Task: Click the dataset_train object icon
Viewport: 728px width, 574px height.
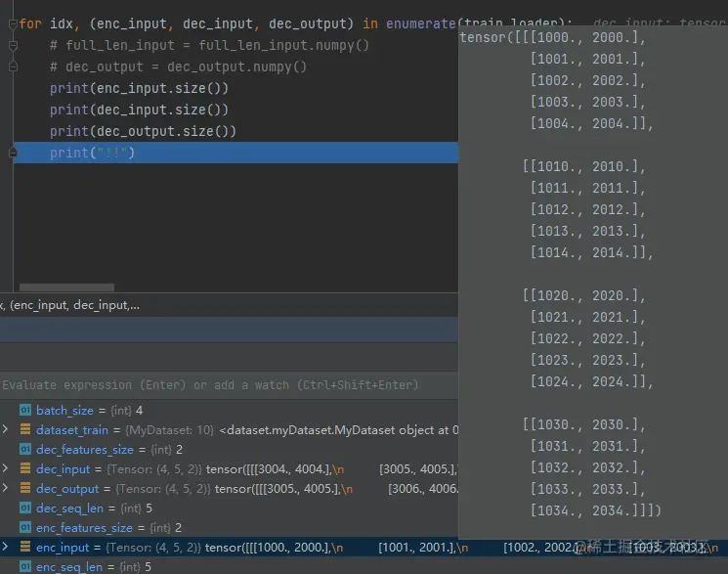Action: click(x=25, y=429)
